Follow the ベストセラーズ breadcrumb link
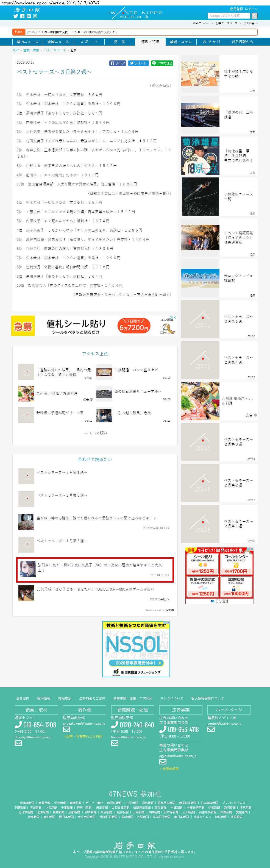Image resolution: width=270 pixels, height=868 pixels. 55,50
